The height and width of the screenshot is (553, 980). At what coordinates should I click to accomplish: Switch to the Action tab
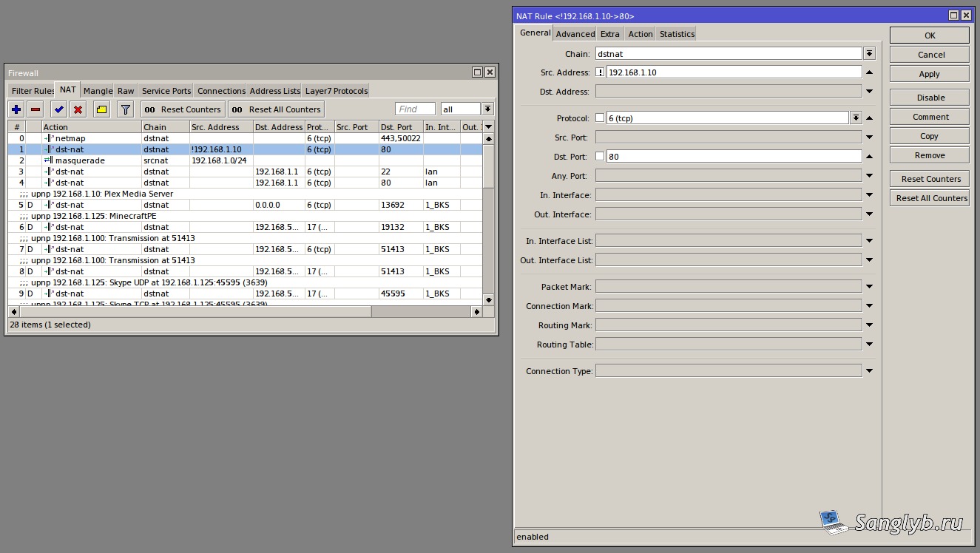pos(641,34)
